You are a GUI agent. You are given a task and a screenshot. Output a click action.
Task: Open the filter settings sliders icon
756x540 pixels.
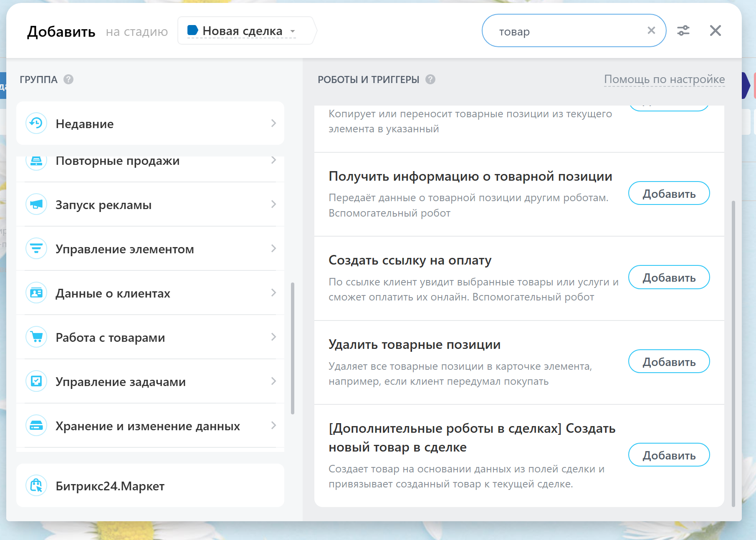click(x=683, y=30)
